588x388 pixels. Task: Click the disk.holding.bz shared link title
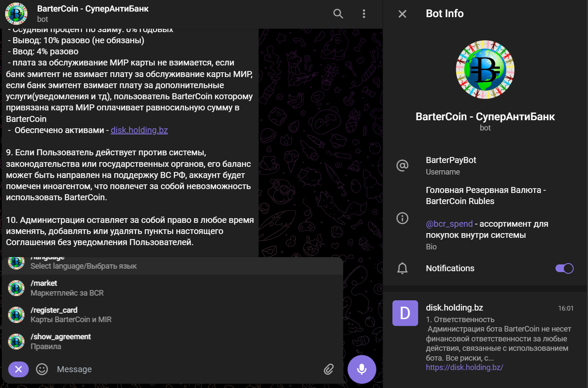454,308
